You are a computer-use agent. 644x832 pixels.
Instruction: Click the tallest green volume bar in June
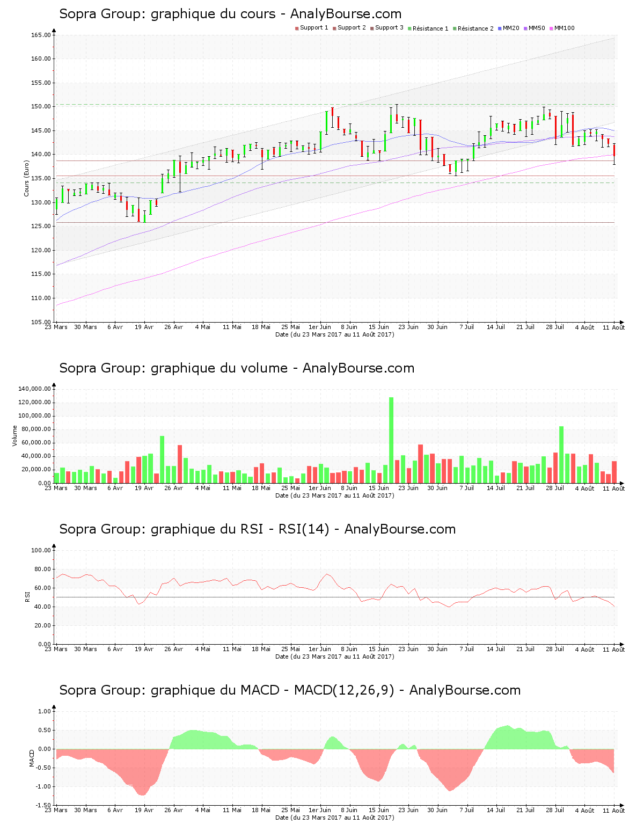tap(391, 440)
